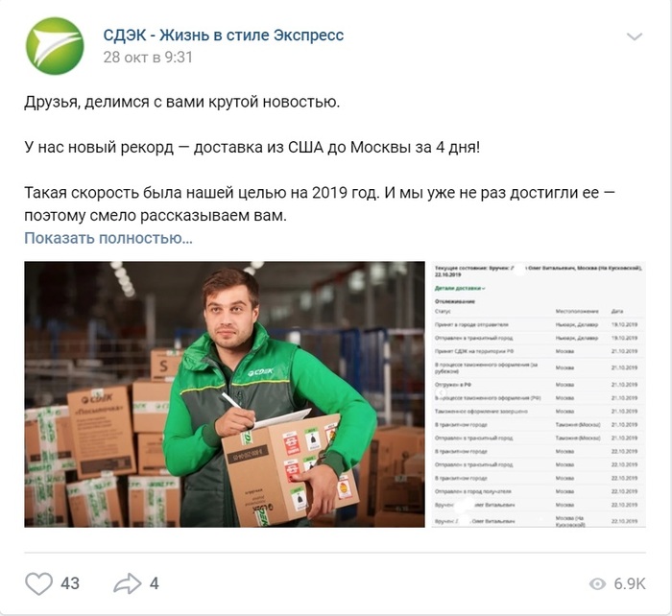Click the sentence about delivery record from США
The height and width of the screenshot is (616, 672).
pyautogui.click(x=252, y=148)
